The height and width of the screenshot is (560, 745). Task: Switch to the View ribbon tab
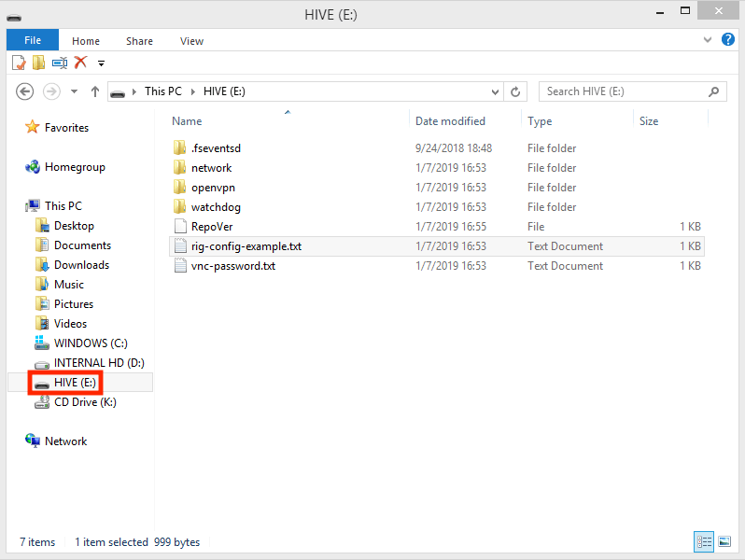pyautogui.click(x=191, y=41)
